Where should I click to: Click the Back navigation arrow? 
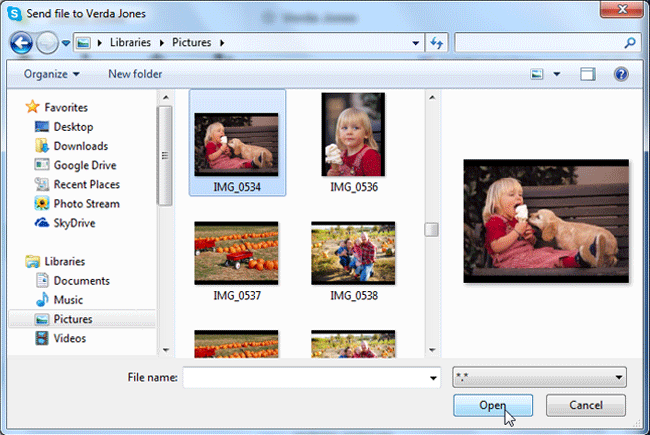point(21,42)
